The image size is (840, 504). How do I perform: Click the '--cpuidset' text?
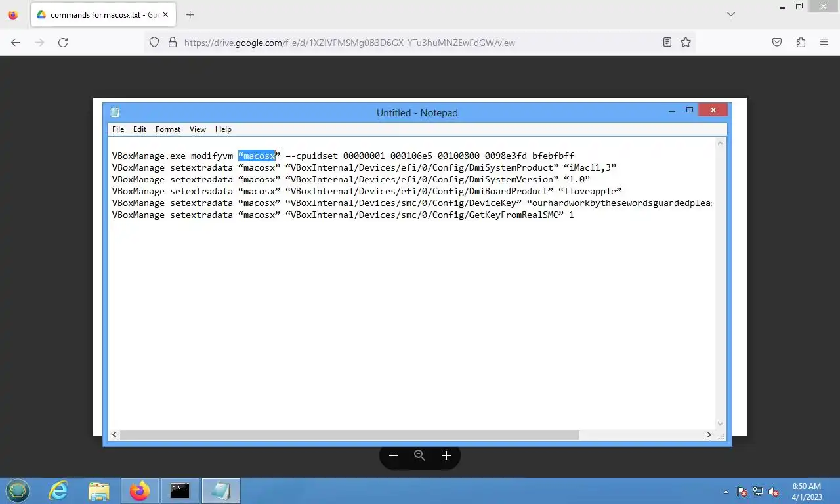312,156
